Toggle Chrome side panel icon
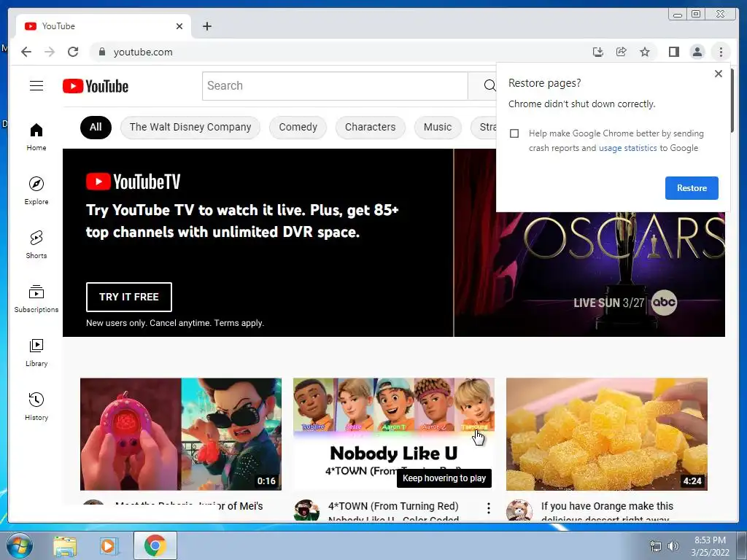Screen dimensions: 747x560 [673, 52]
